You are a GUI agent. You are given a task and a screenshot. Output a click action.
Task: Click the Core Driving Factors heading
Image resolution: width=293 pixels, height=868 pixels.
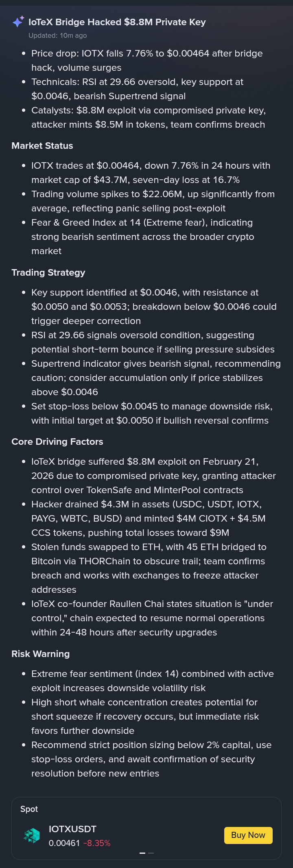[x=57, y=442]
